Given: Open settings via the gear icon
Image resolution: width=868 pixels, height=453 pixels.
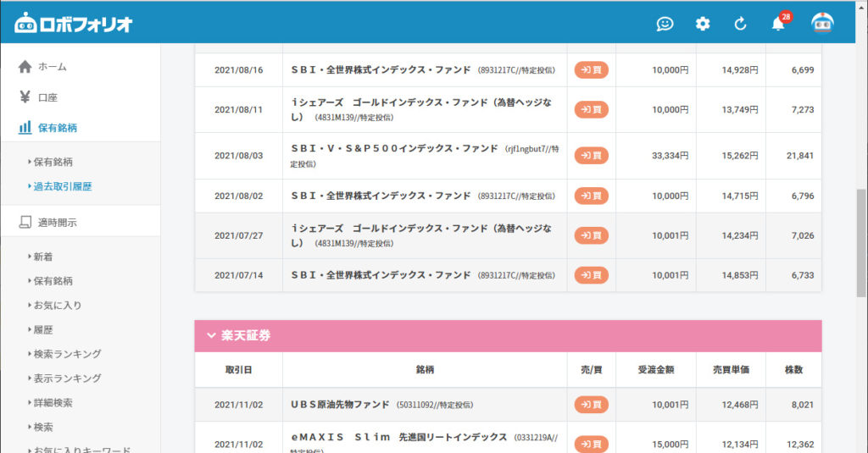Looking at the screenshot, I should click(x=703, y=24).
